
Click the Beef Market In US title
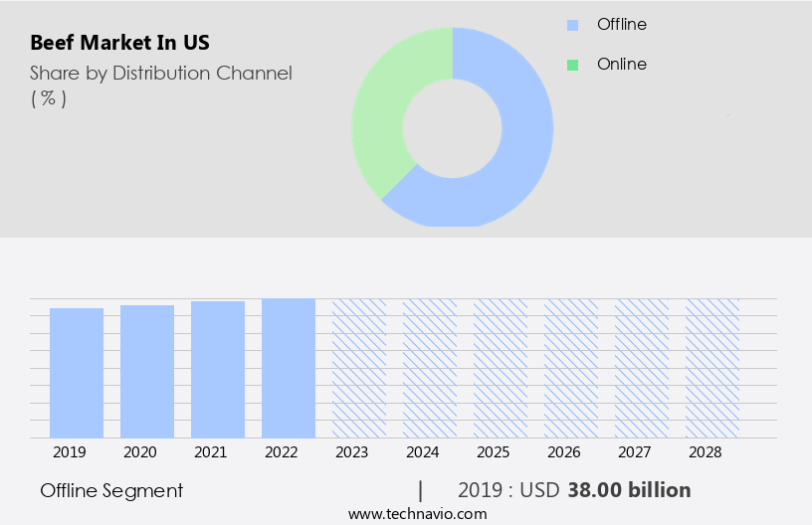pos(119,44)
